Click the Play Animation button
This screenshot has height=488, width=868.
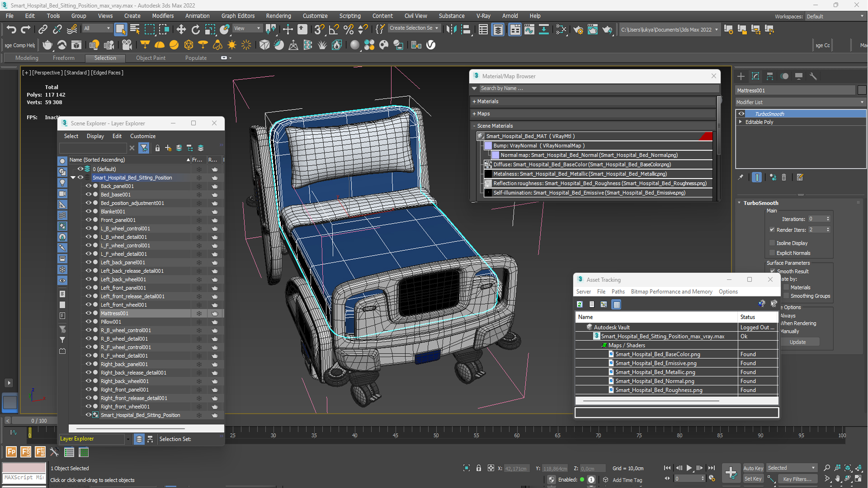[x=689, y=468]
